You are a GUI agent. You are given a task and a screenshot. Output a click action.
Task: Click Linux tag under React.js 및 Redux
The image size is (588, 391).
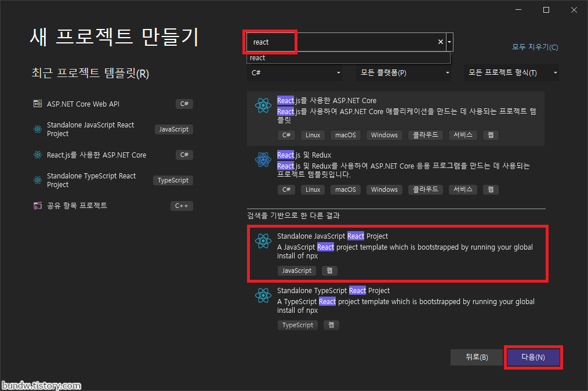[x=313, y=189]
